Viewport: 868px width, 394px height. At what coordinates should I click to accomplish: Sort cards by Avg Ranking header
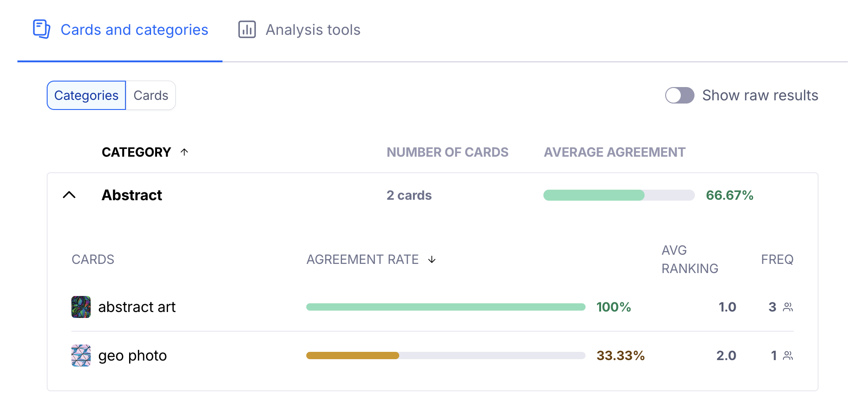[x=689, y=259]
